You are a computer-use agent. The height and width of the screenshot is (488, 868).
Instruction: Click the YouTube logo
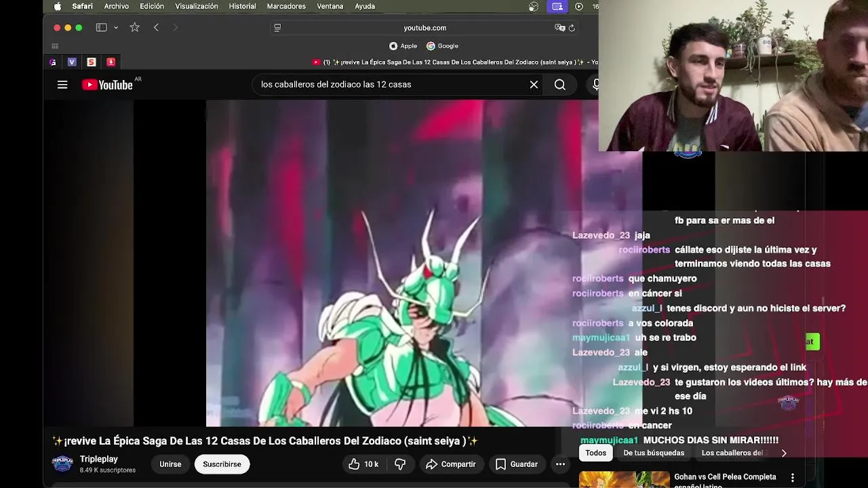107,85
